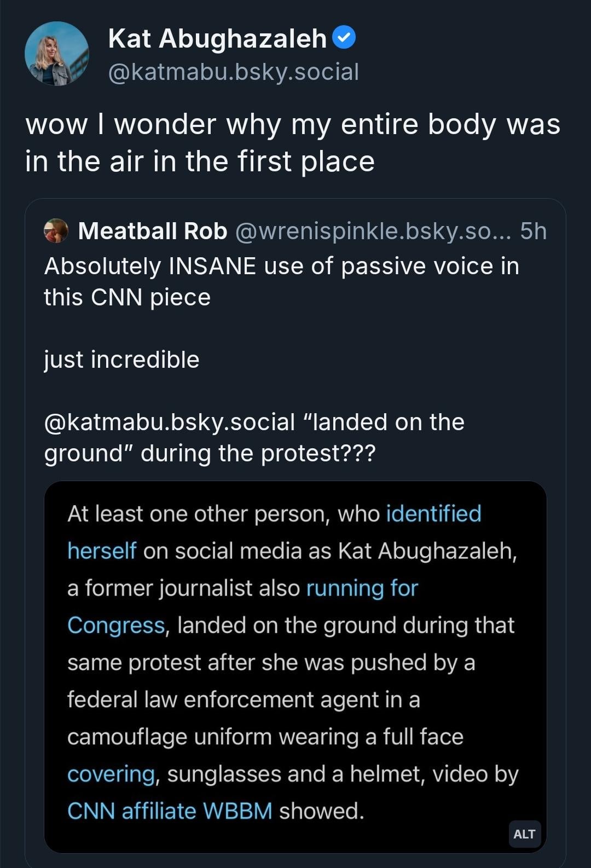The width and height of the screenshot is (591, 868).
Task: Open Kat Abughazaleh's profile avatar
Action: [56, 54]
